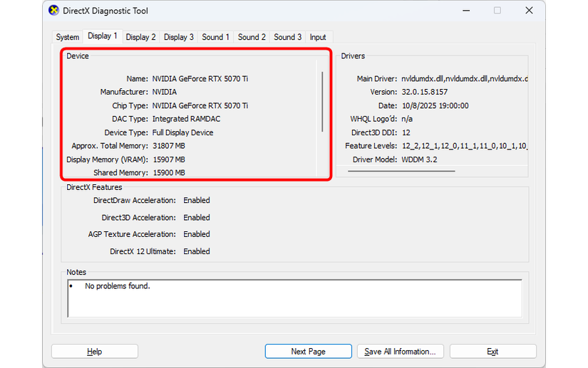Click the Chip Type value RTX 5070 Ti
Screen dimensions: 588x368
click(200, 105)
